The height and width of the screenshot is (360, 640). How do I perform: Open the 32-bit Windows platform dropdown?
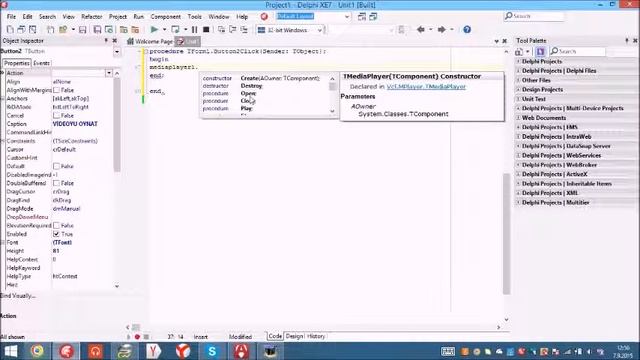(x=320, y=30)
